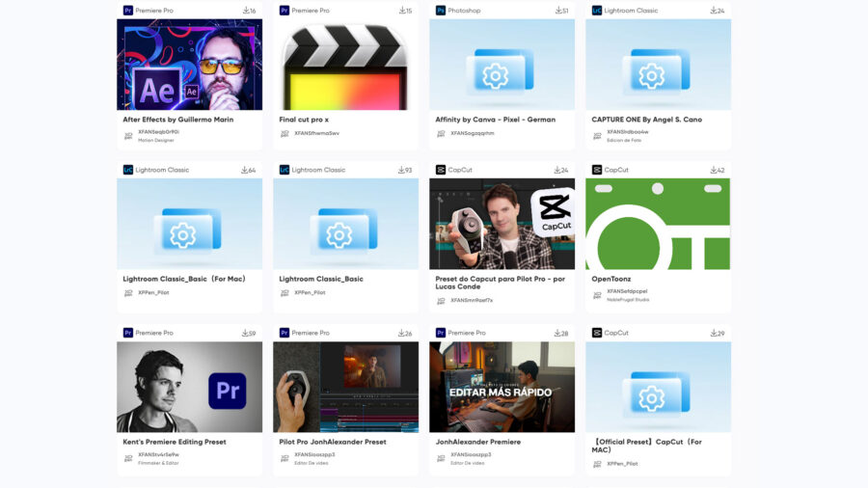
Task: Select Pilot Pro JonhAlexander editing timeline thumbnail
Action: coord(345,387)
